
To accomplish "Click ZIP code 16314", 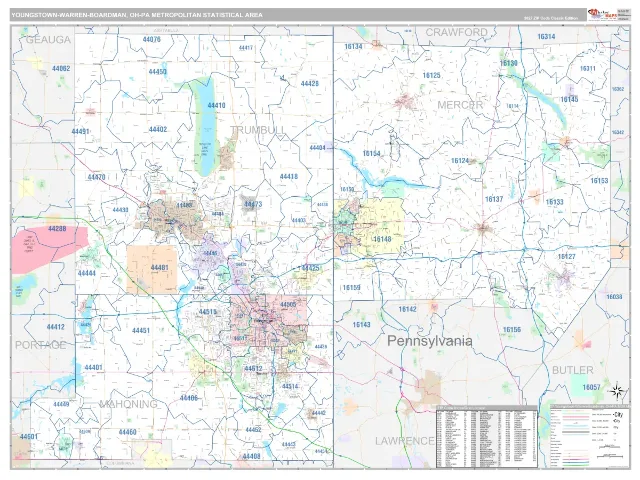I will [x=546, y=37].
